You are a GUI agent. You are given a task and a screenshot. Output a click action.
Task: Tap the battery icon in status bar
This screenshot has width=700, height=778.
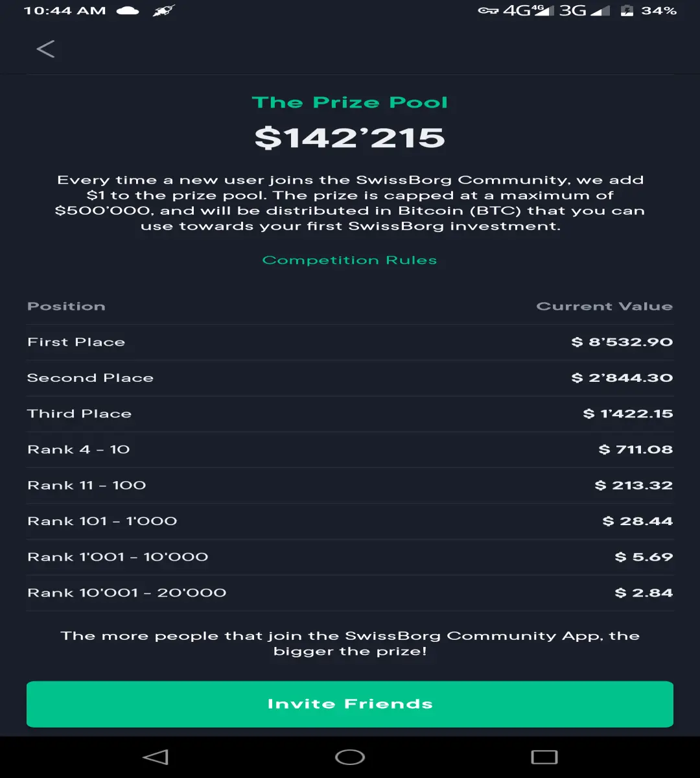tap(627, 10)
